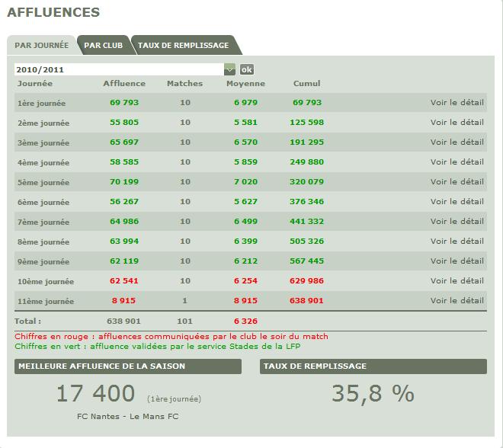Open Voir le détail for 3ème journée
The height and width of the screenshot is (448, 503).
tap(457, 142)
